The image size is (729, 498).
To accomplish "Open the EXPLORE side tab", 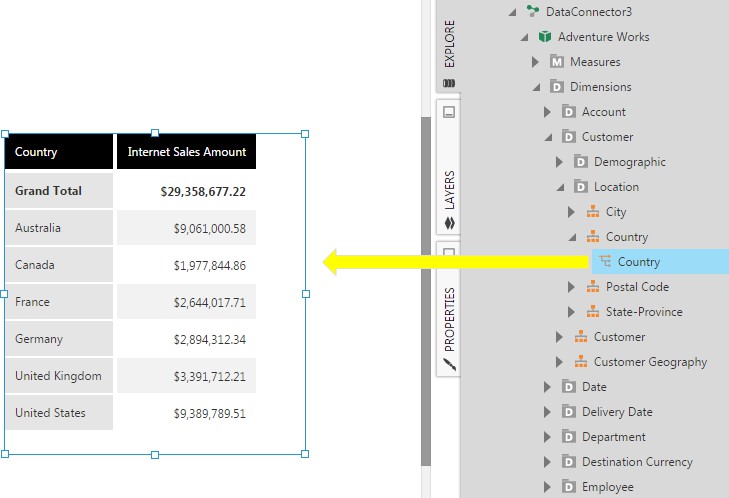I will point(449,44).
